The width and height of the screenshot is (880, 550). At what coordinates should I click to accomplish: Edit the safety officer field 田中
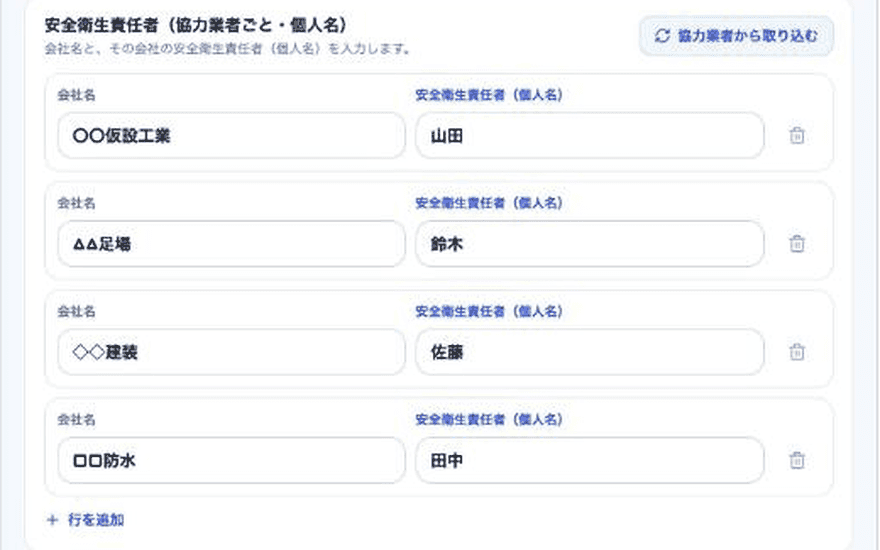(589, 460)
